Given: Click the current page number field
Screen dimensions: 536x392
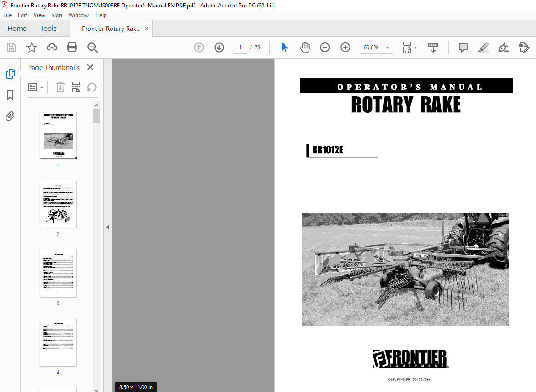Looking at the screenshot, I should point(240,47).
